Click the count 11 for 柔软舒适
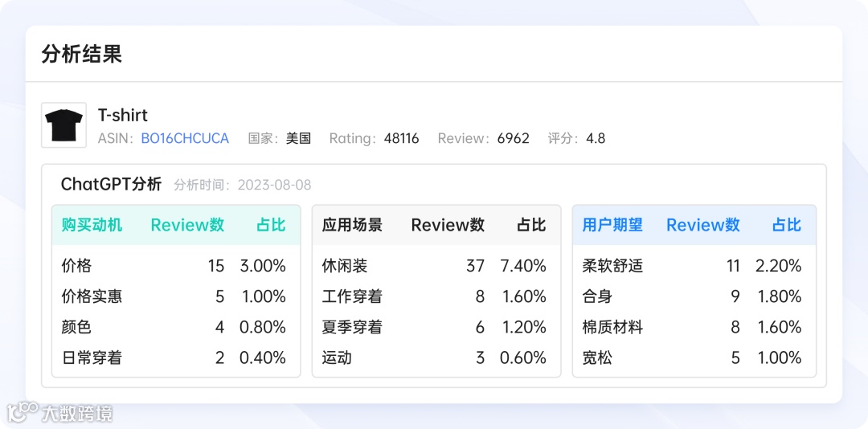The image size is (868, 429). tap(734, 266)
